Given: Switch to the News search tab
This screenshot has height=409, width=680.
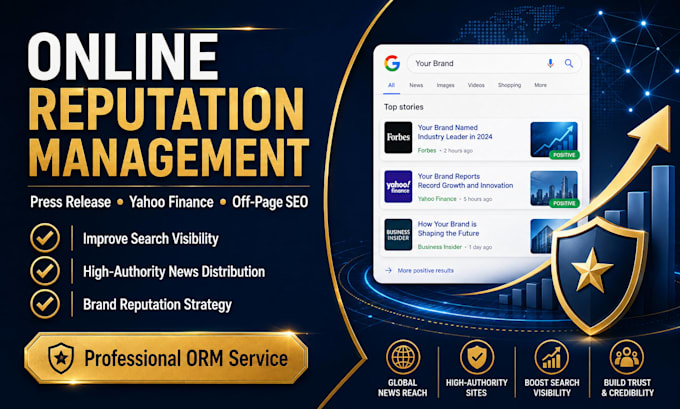Looking at the screenshot, I should [416, 85].
